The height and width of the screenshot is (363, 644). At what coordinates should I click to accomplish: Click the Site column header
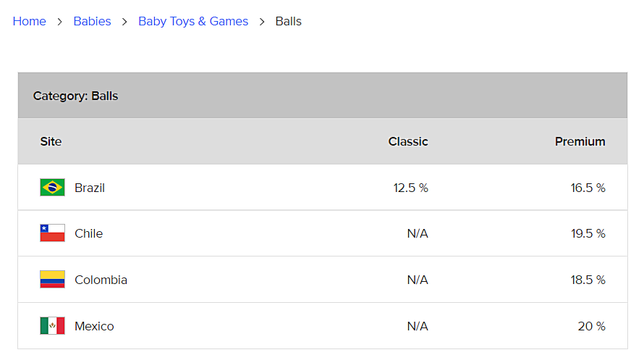51,141
